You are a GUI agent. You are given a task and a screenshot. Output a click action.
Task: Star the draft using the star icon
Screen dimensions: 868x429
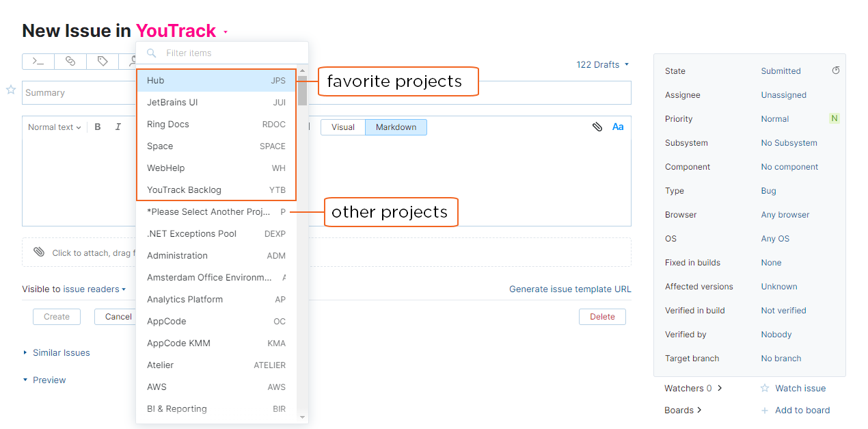10,90
